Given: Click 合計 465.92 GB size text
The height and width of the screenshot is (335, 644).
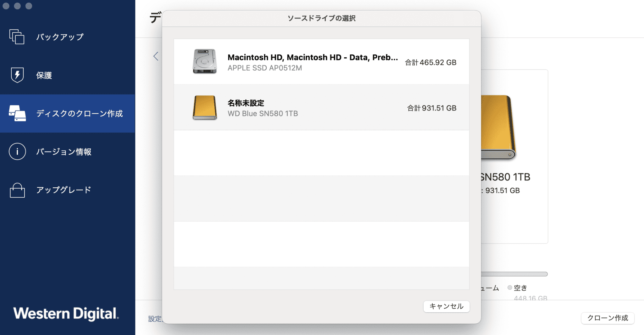Looking at the screenshot, I should pos(430,62).
